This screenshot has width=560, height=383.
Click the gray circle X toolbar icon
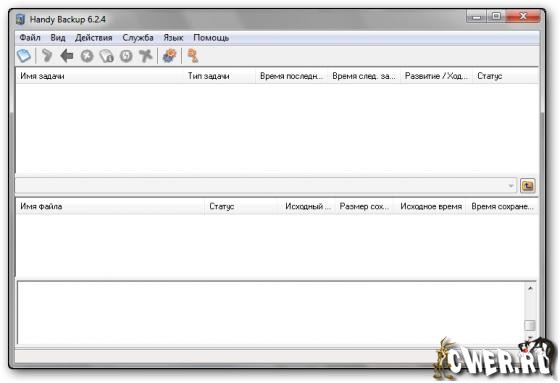click(x=87, y=56)
